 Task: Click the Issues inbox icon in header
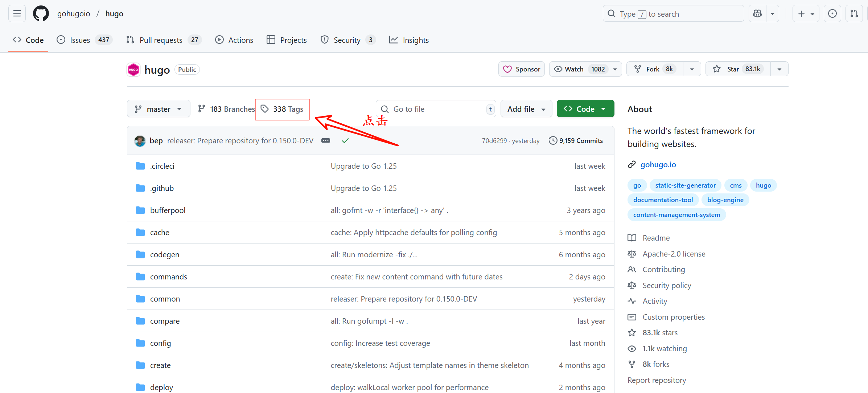(832, 14)
